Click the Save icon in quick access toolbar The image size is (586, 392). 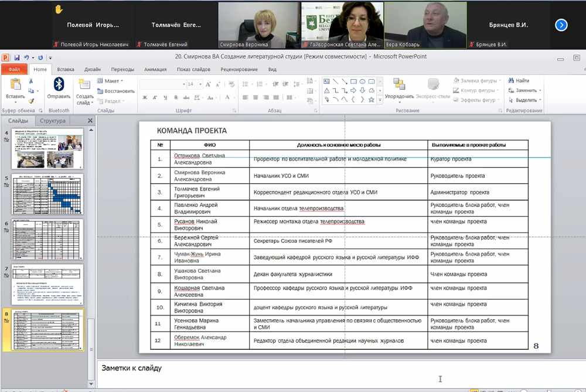pos(18,57)
